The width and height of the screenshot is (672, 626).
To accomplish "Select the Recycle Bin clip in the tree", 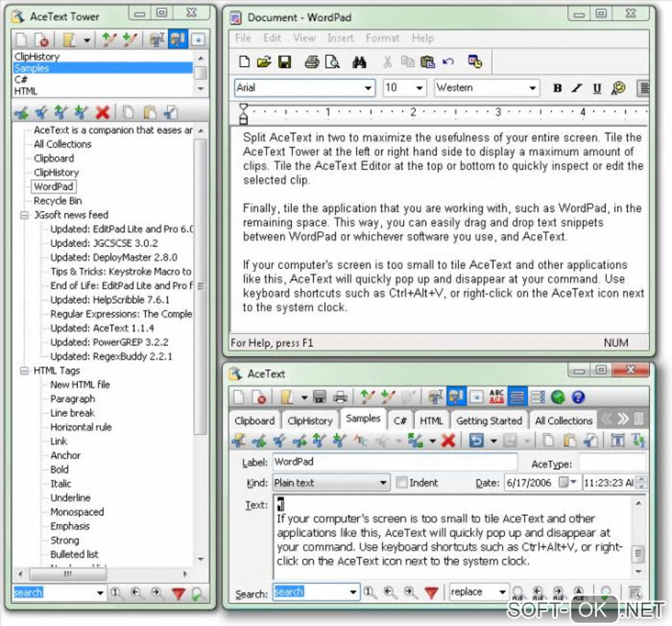I will click(57, 201).
